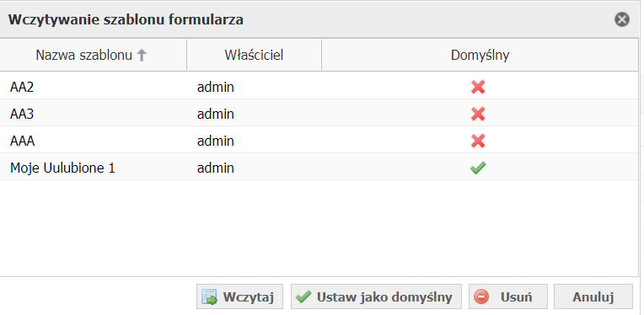This screenshot has width=644, height=315.
Task: Click the Usuń button label
Action: tap(516, 297)
